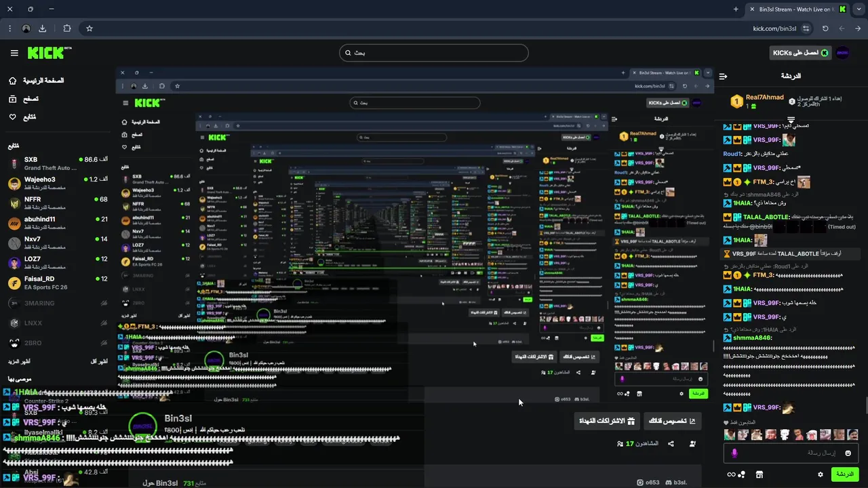Open Faisal_RD channel in sidebar
The image size is (868, 488).
tap(58, 283)
